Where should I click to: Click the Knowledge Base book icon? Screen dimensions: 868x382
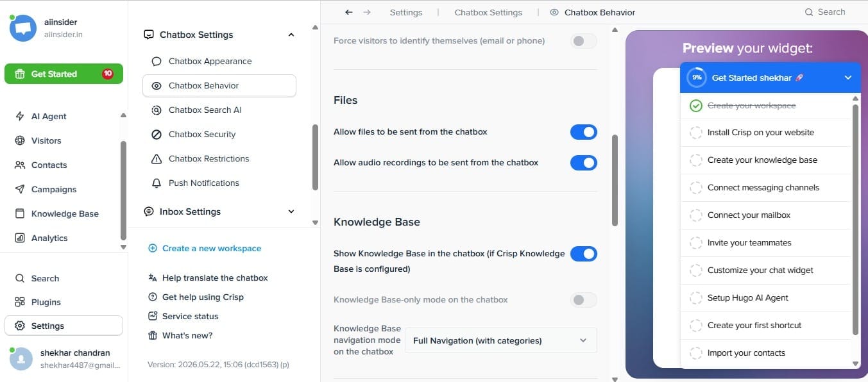click(x=20, y=213)
